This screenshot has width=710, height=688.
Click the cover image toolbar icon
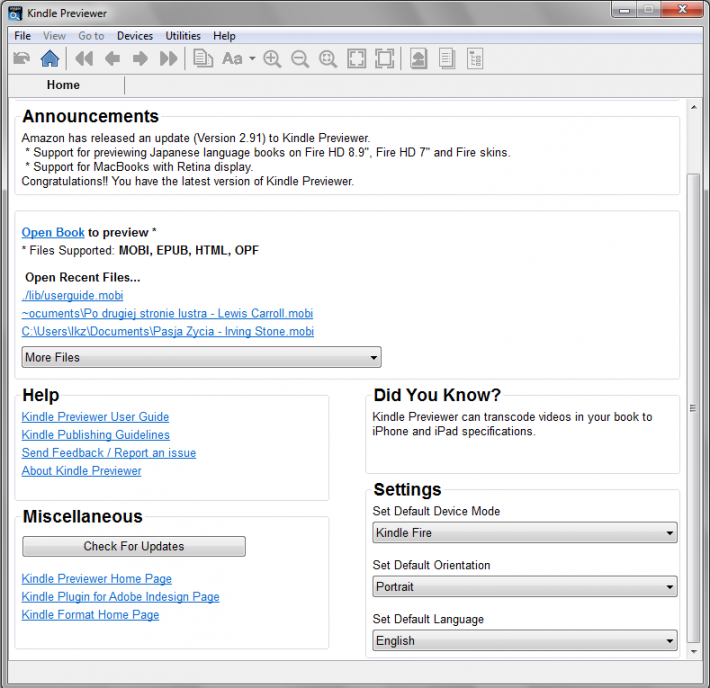tap(419, 59)
